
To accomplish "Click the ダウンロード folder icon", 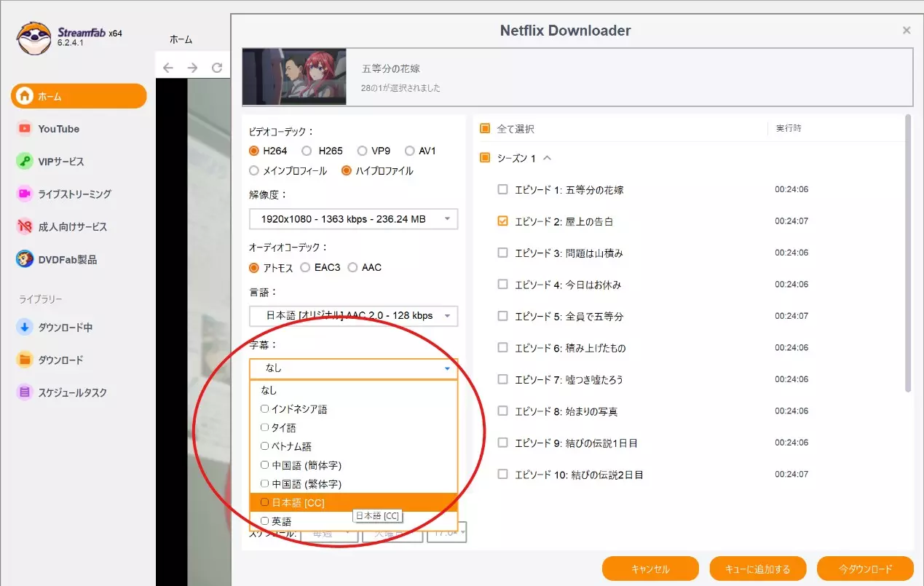I will tap(25, 360).
